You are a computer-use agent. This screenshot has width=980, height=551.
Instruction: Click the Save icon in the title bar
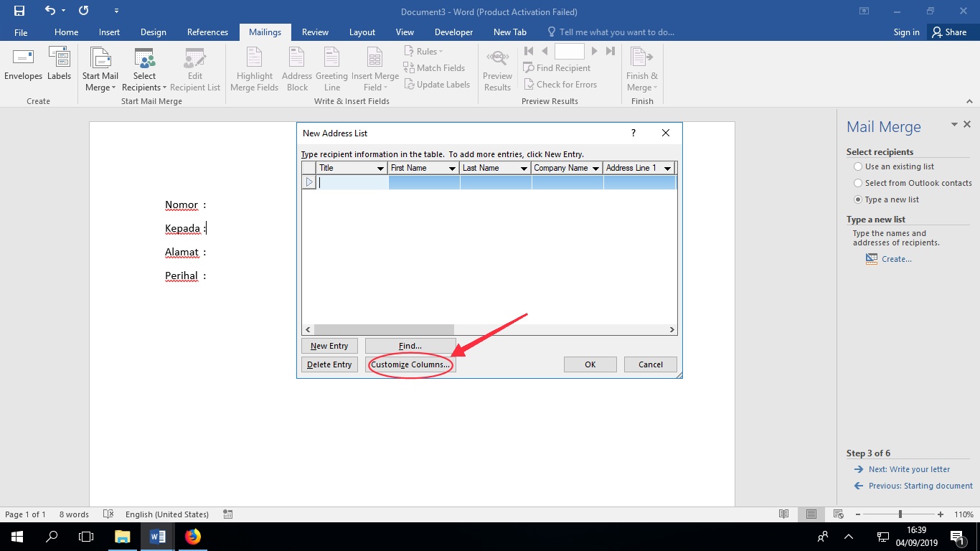pyautogui.click(x=19, y=11)
